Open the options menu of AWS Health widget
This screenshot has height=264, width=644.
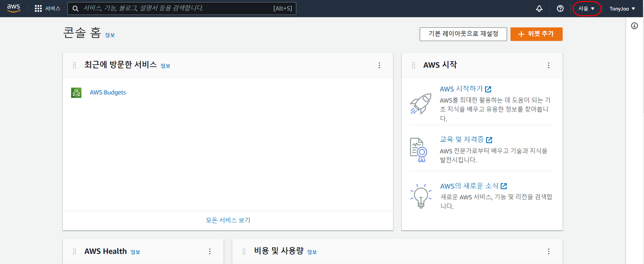pyautogui.click(x=210, y=251)
